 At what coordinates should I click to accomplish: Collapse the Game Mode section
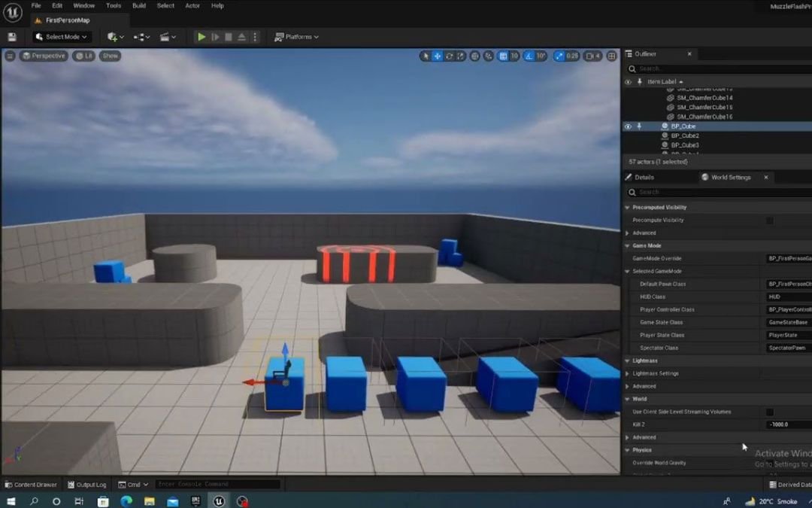(627, 245)
